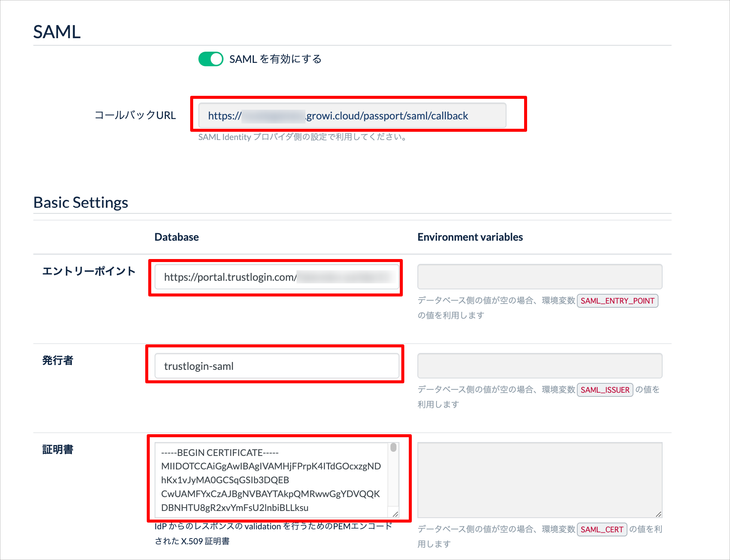Click inside the 発行者 Database field

click(276, 366)
